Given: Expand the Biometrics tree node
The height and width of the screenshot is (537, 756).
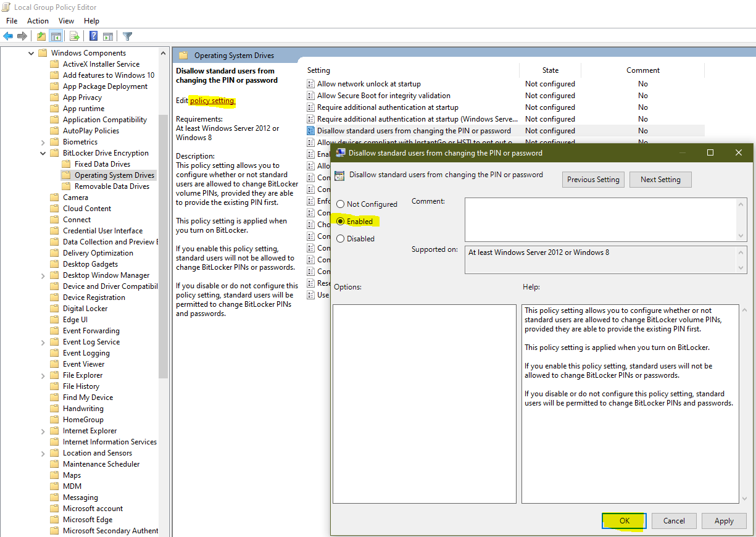Looking at the screenshot, I should coord(43,141).
